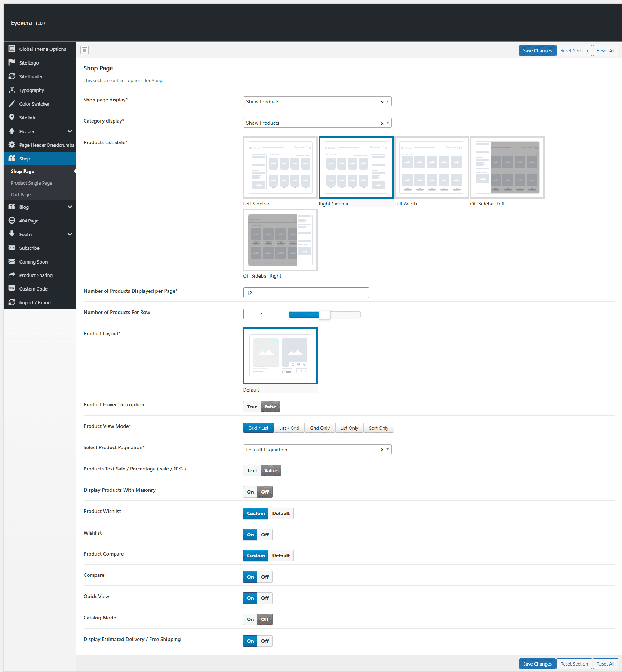Select the Full Width list style thumbnail
Screen dimensions: 622x672
[x=431, y=167]
